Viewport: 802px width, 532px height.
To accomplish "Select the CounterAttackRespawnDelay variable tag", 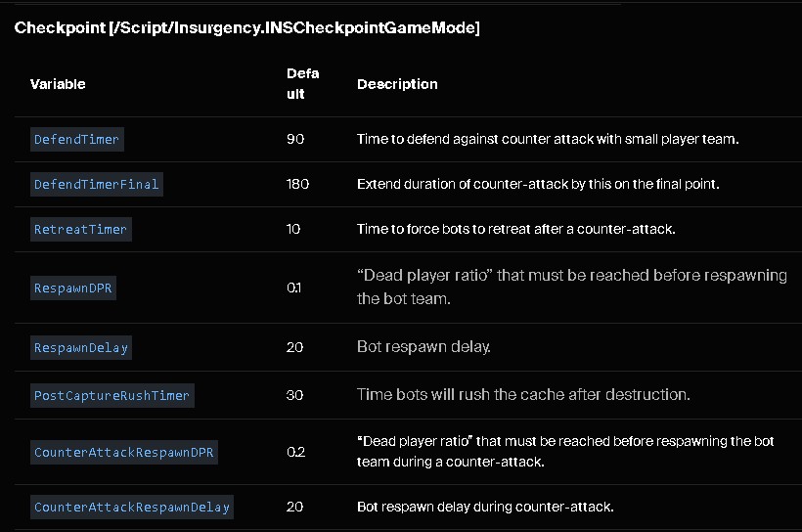I will coord(132,507).
